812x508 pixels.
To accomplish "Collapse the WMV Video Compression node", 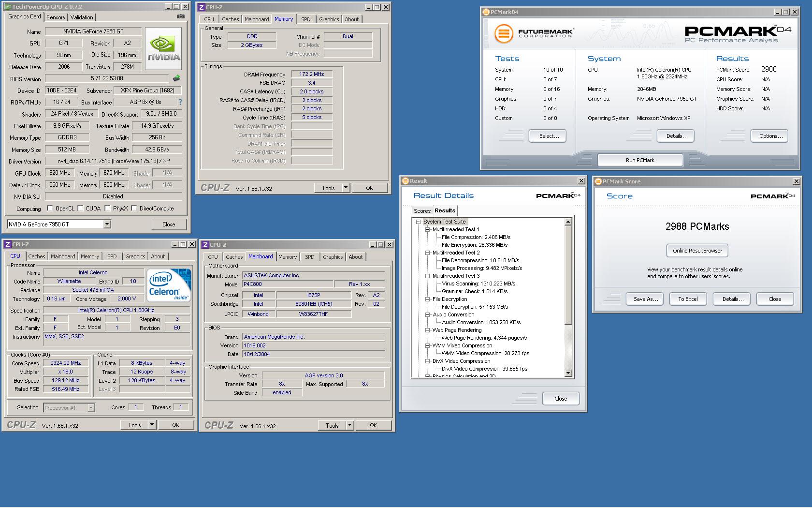I will (428, 345).
